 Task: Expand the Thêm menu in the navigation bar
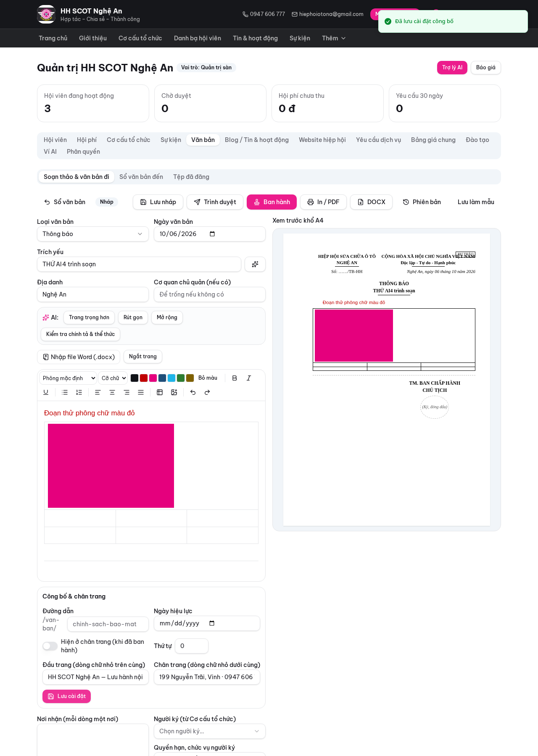click(x=334, y=38)
